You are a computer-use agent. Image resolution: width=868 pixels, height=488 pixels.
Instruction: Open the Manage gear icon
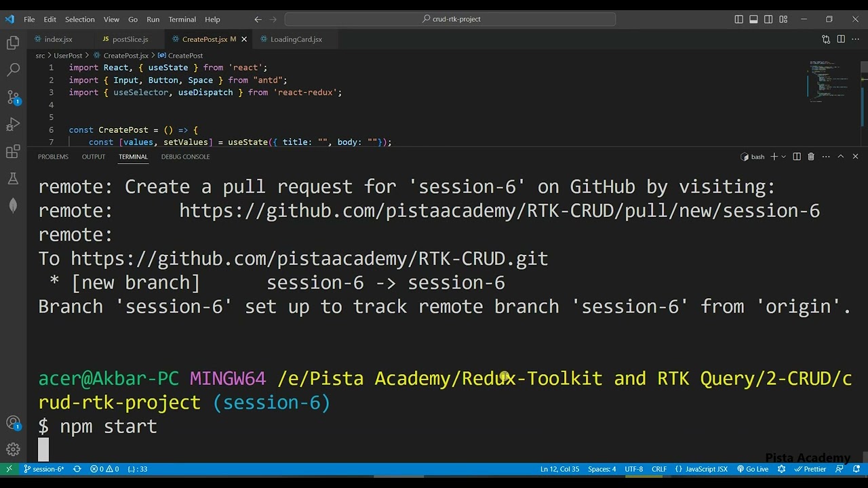click(x=13, y=449)
